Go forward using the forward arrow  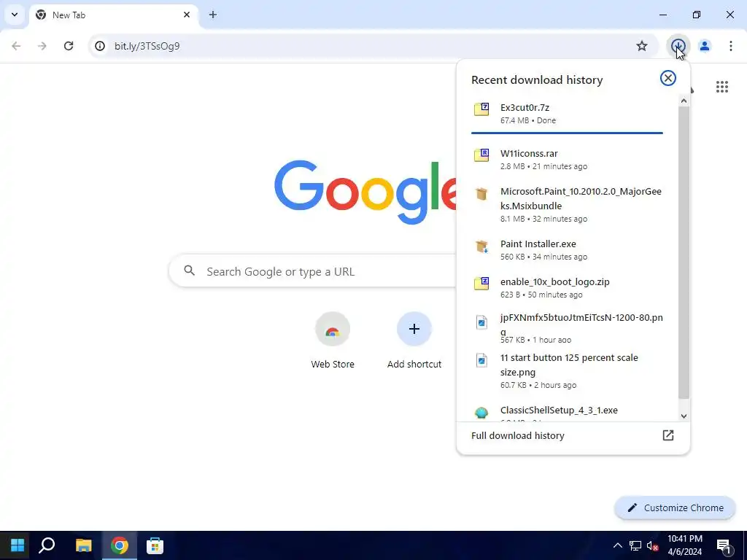tap(42, 46)
